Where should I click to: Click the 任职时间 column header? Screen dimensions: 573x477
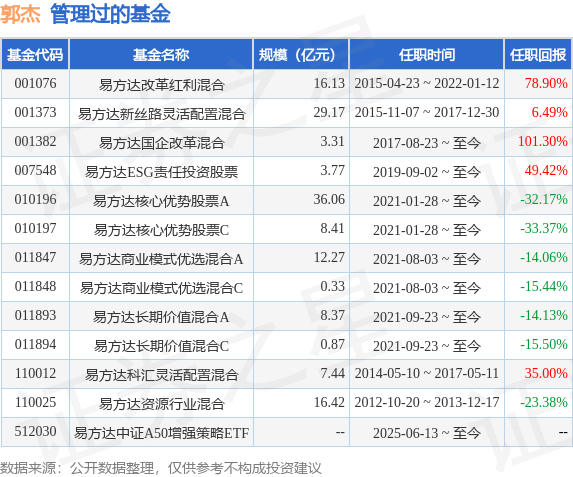click(x=427, y=55)
